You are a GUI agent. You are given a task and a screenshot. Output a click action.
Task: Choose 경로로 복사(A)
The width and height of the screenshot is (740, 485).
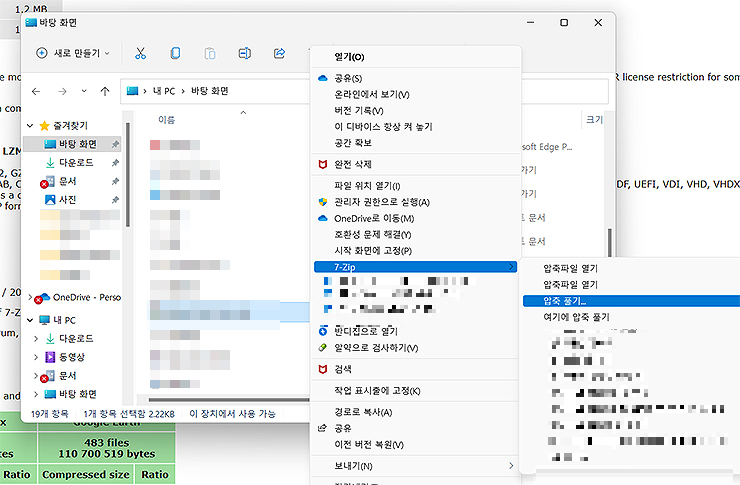pyautogui.click(x=415, y=412)
